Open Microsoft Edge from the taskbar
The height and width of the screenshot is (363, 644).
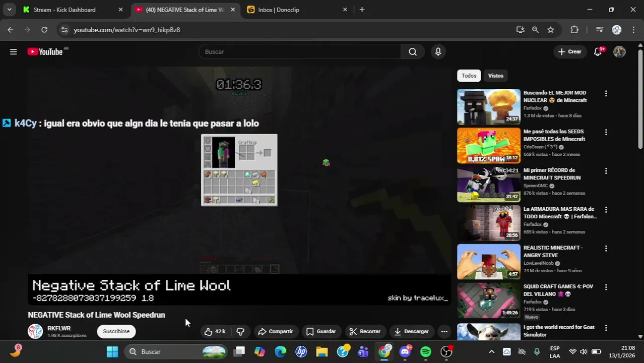pyautogui.click(x=281, y=351)
